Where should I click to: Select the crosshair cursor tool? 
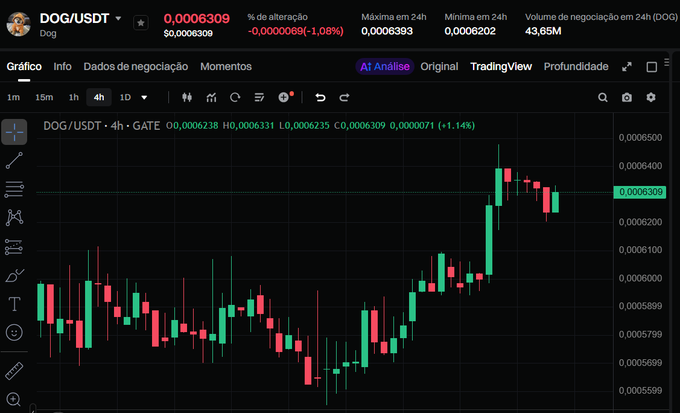coord(14,132)
